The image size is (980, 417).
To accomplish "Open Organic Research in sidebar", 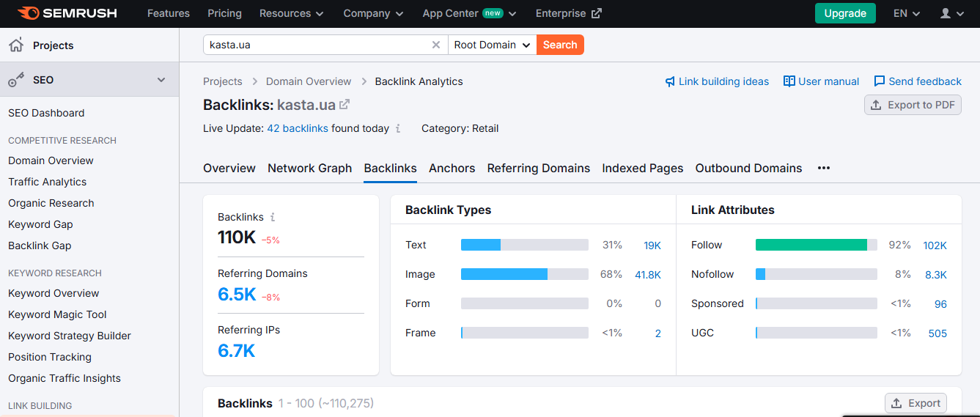I will [x=51, y=203].
